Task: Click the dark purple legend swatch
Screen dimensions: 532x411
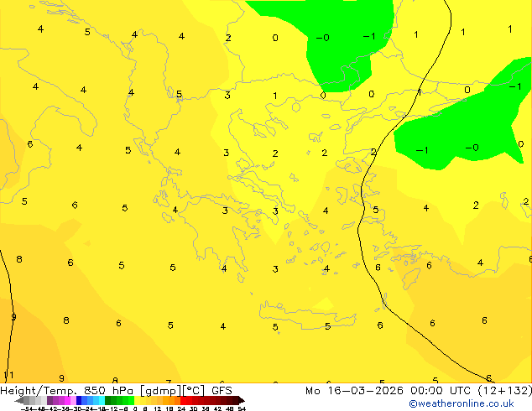Action: click(x=50, y=400)
